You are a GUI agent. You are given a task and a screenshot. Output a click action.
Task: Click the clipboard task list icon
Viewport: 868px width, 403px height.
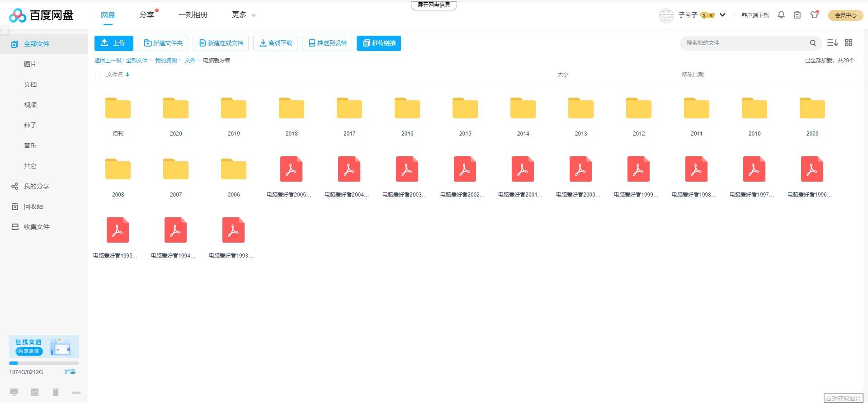coord(797,15)
